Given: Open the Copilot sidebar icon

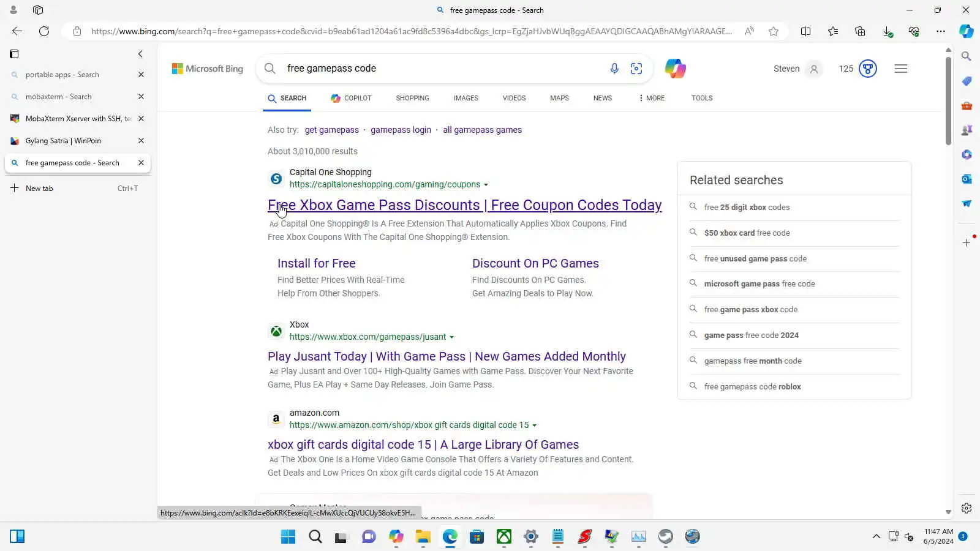Looking at the screenshot, I should point(967,31).
